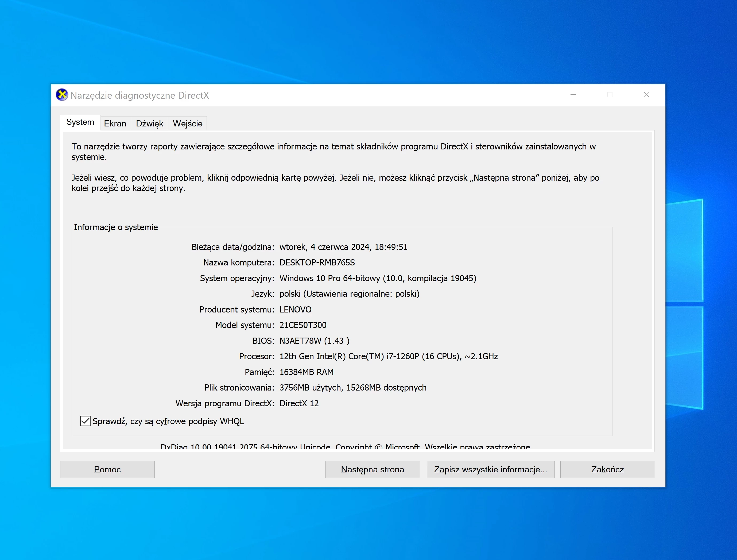Click DirectX version value 'DirectX 12'

[x=299, y=403]
